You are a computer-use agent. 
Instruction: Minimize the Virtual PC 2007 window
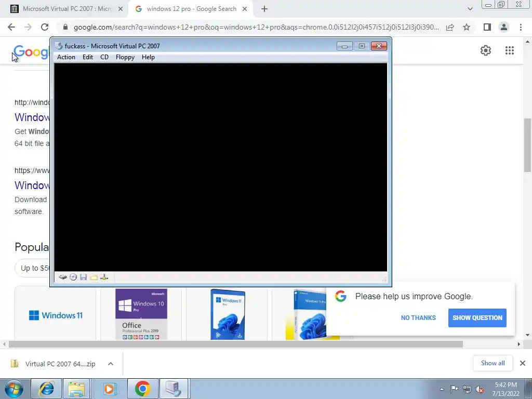coord(344,46)
